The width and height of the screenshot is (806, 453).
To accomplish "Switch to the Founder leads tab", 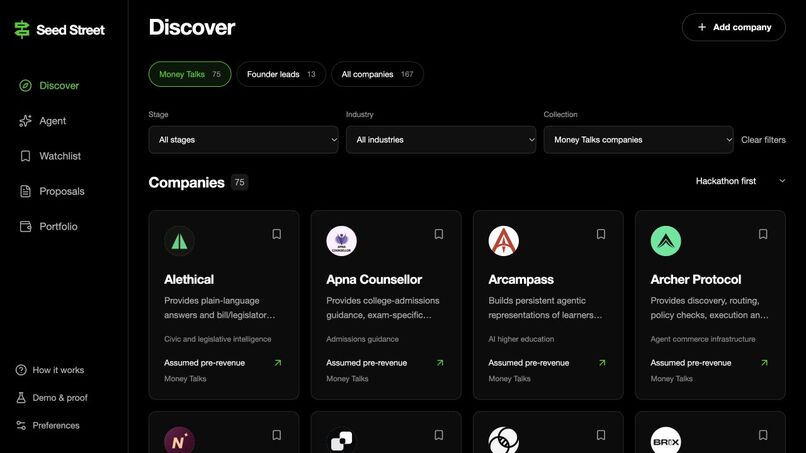I will [281, 74].
